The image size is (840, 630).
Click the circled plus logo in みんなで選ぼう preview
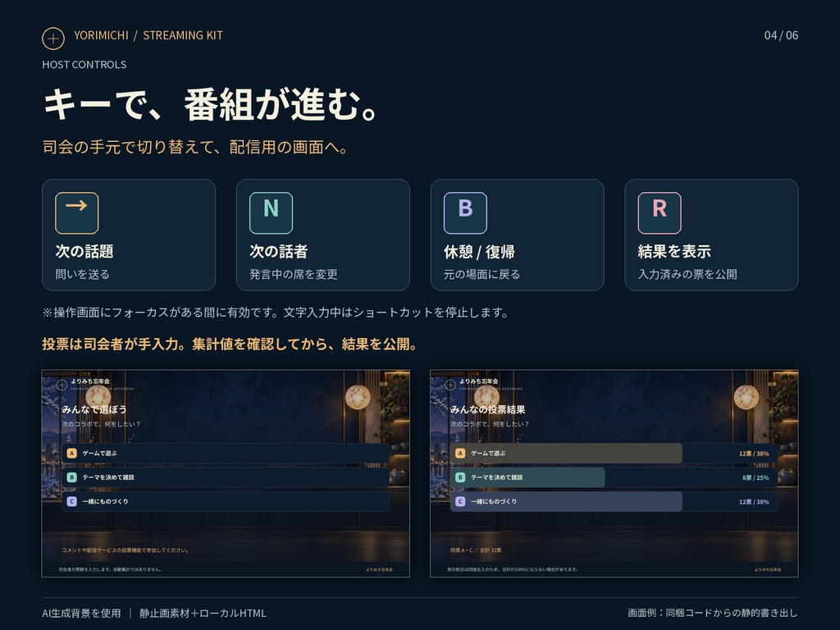click(62, 385)
